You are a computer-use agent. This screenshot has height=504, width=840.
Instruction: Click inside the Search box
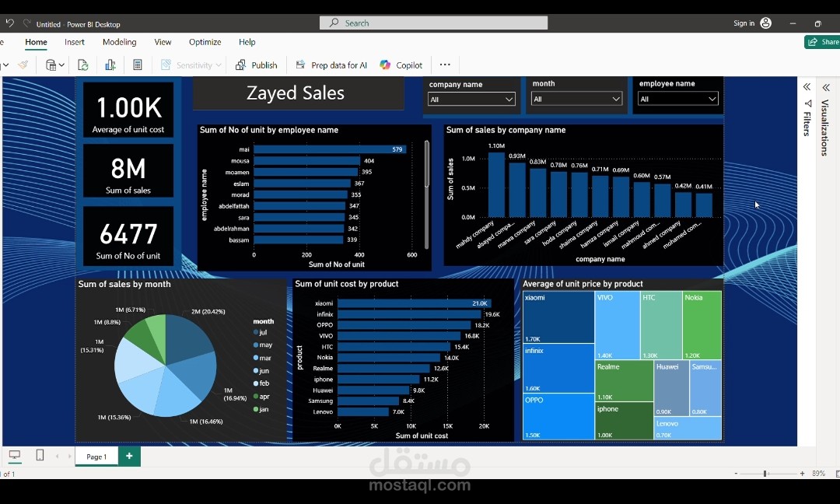[x=433, y=23]
